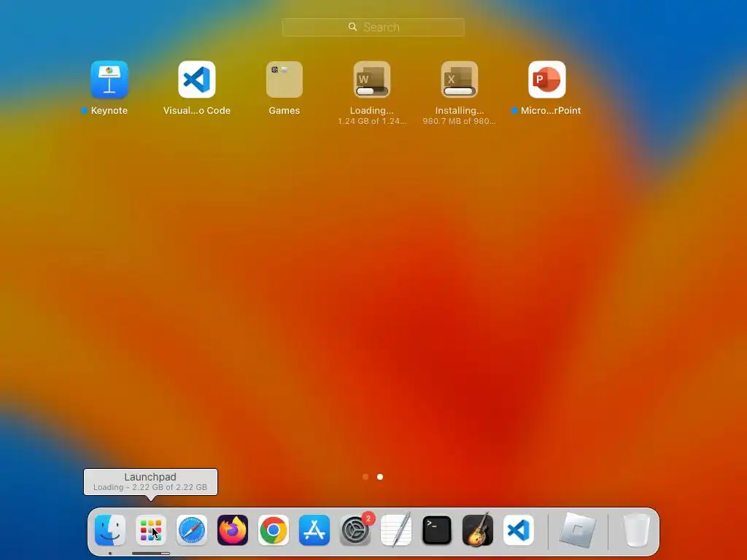
Task: Launch Terminal from the Dock
Action: click(x=437, y=530)
